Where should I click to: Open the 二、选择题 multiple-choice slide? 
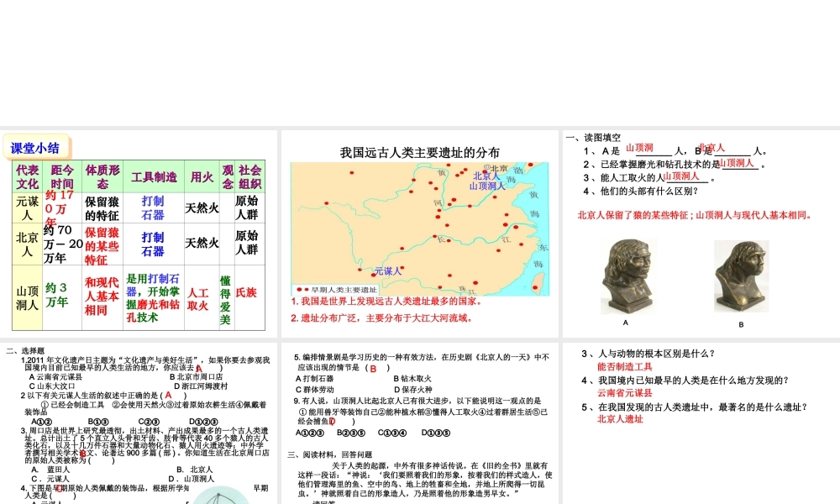[x=139, y=423]
